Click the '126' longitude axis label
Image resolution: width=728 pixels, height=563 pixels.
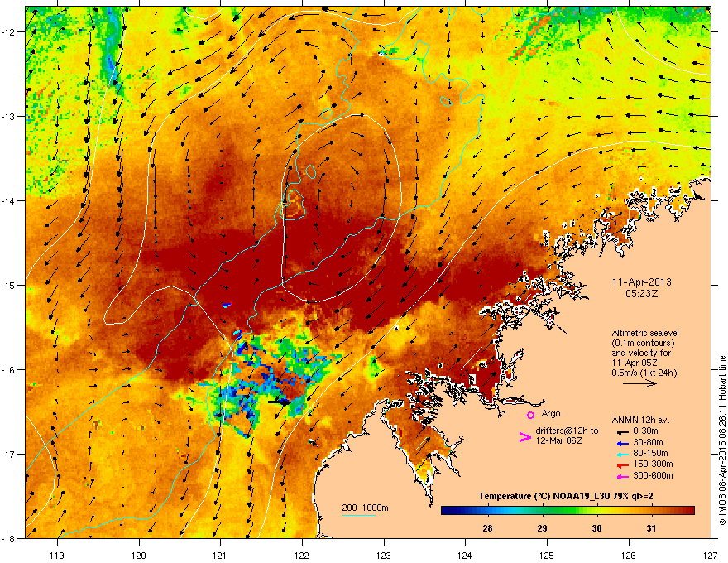point(629,555)
